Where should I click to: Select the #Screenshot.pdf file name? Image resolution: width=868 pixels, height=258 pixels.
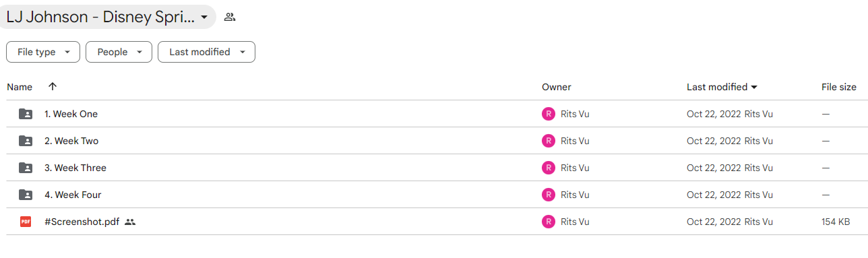coord(82,222)
